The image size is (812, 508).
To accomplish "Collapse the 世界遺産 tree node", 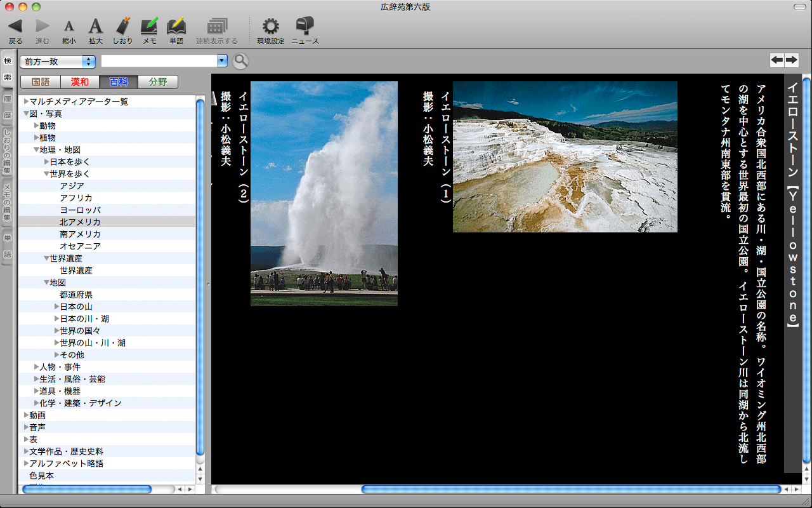I will click(x=46, y=258).
